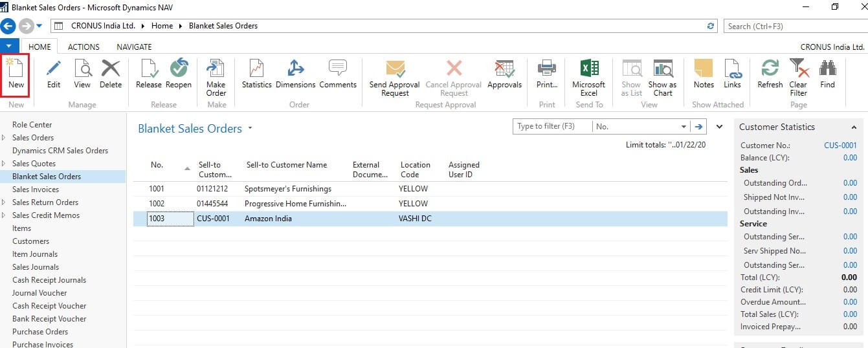The image size is (868, 348).
Task: Click the Type to filter input box
Action: click(x=552, y=127)
